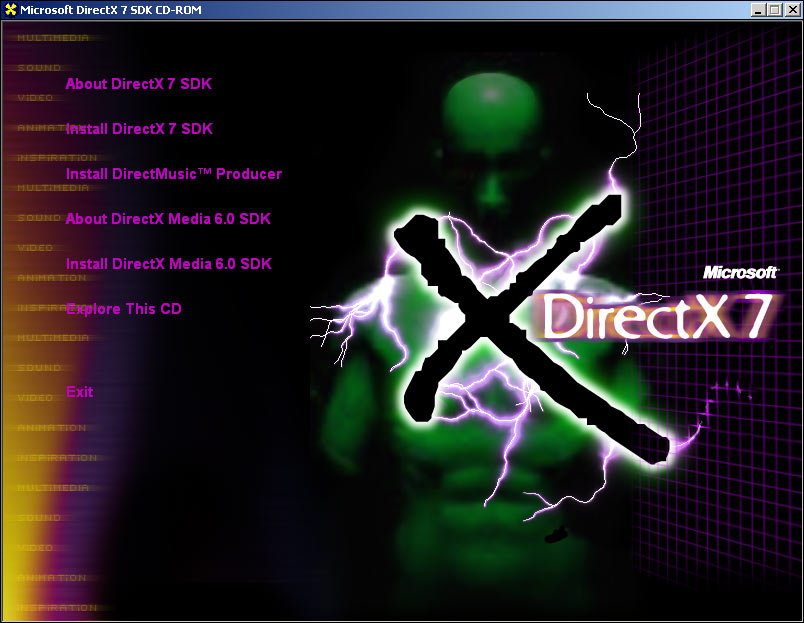Click the topmost MULTIMEDIA sidebar label
The width and height of the screenshot is (804, 623).
(53, 38)
